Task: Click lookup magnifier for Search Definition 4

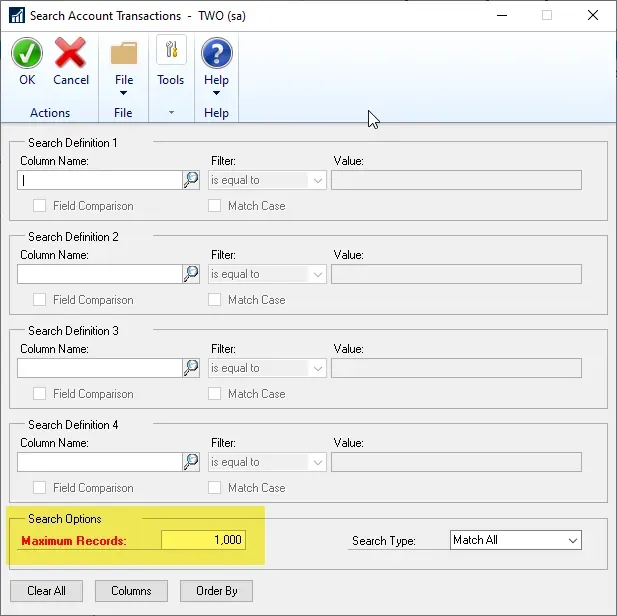Action: tap(191, 462)
